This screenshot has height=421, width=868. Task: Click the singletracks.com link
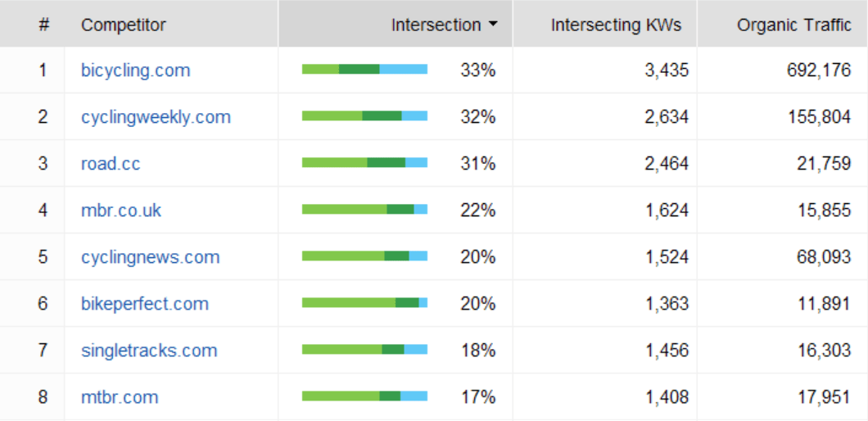149,351
